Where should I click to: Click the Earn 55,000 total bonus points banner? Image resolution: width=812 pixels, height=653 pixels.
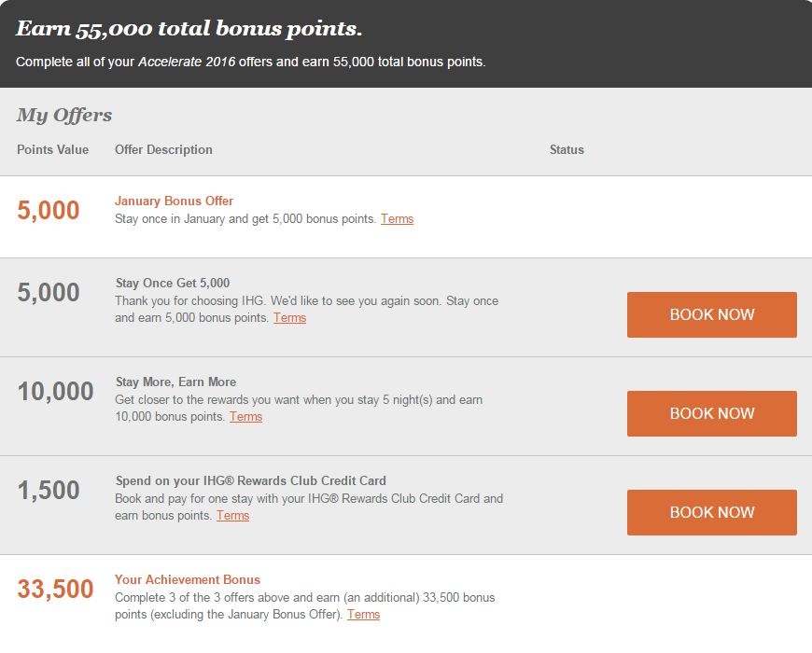point(189,29)
